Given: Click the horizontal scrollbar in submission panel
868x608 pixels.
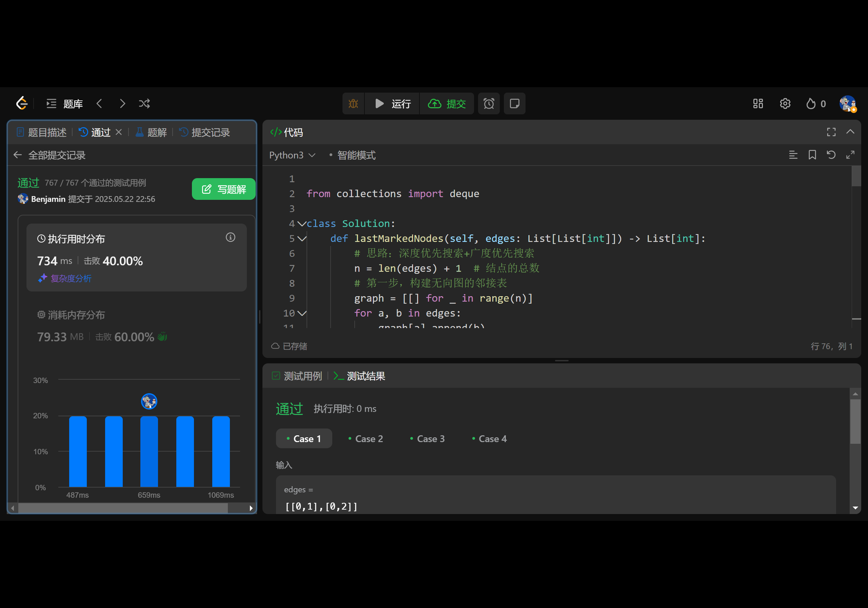Looking at the screenshot, I should [x=123, y=508].
